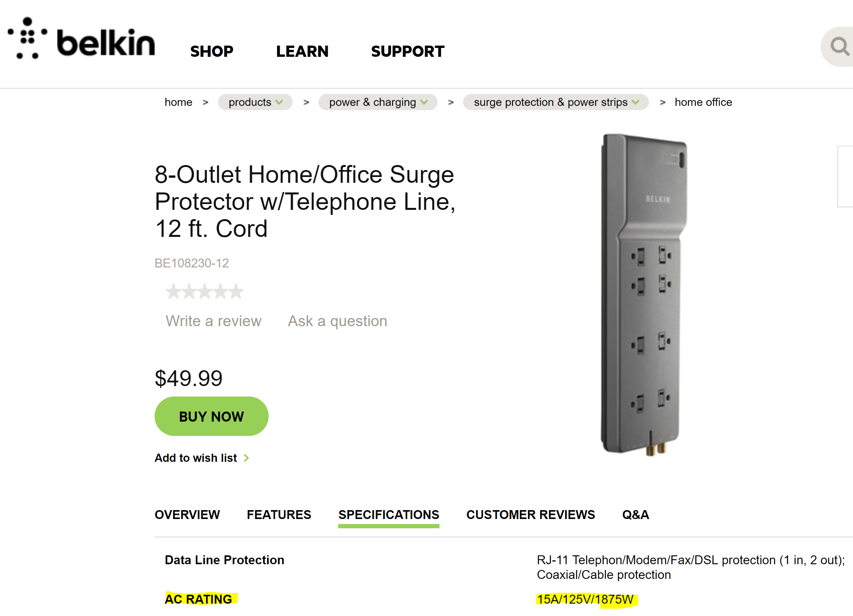Click the star rating icons
This screenshot has height=616, width=853.
pos(204,291)
